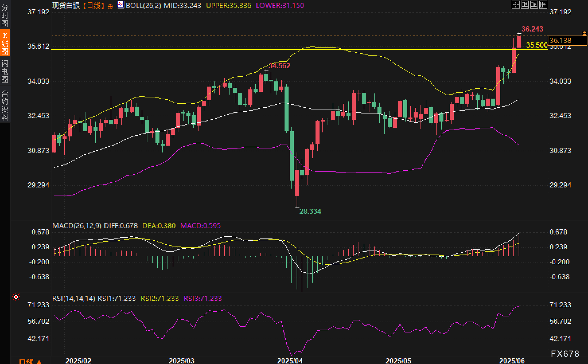This screenshot has width=588, height=364.
Task: Click the yellow 35.500 horizontal line label
Action: click(537, 45)
